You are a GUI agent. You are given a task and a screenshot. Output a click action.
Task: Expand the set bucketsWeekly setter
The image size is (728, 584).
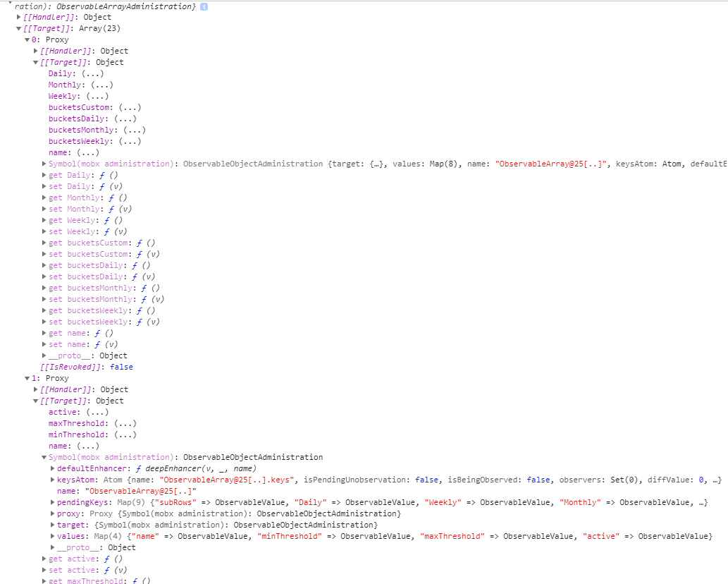pyautogui.click(x=44, y=322)
